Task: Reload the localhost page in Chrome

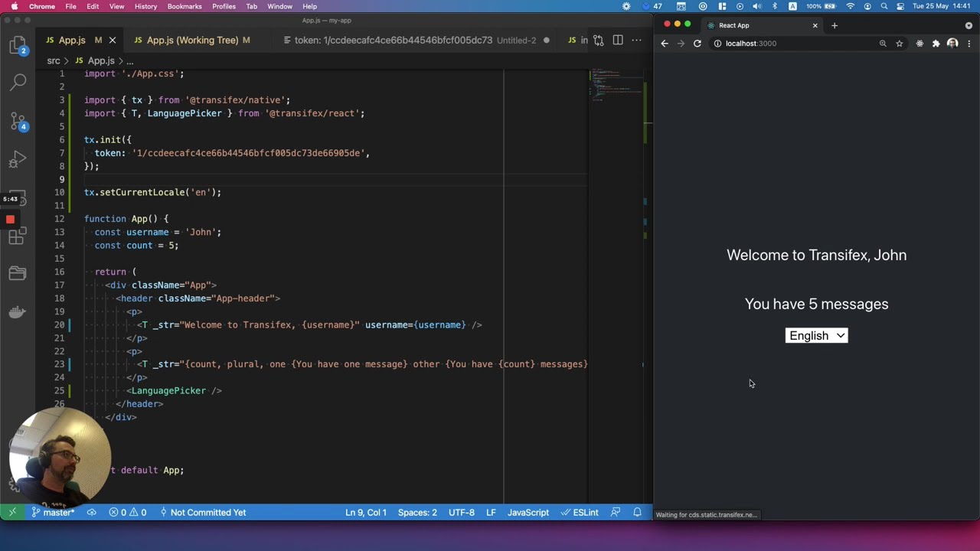Action: tap(697, 44)
